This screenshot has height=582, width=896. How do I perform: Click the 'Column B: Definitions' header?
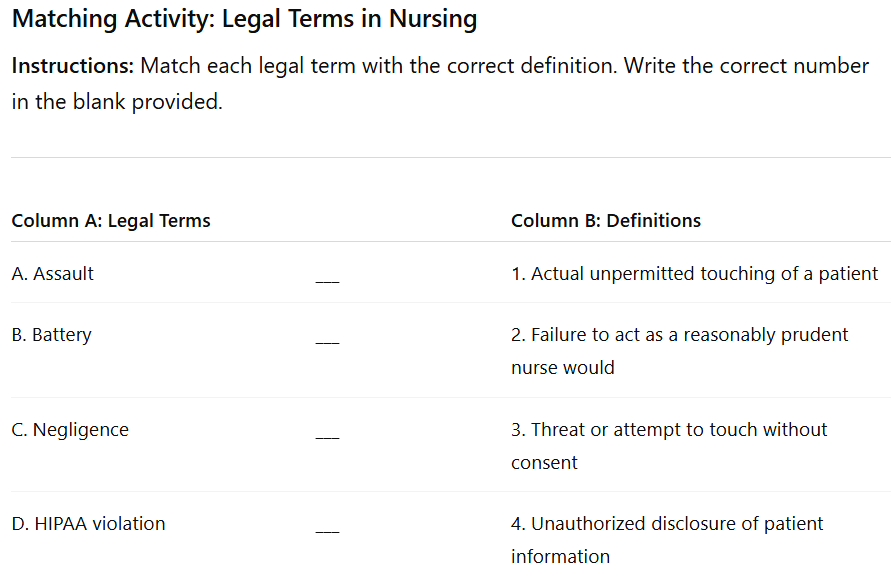[x=606, y=221]
